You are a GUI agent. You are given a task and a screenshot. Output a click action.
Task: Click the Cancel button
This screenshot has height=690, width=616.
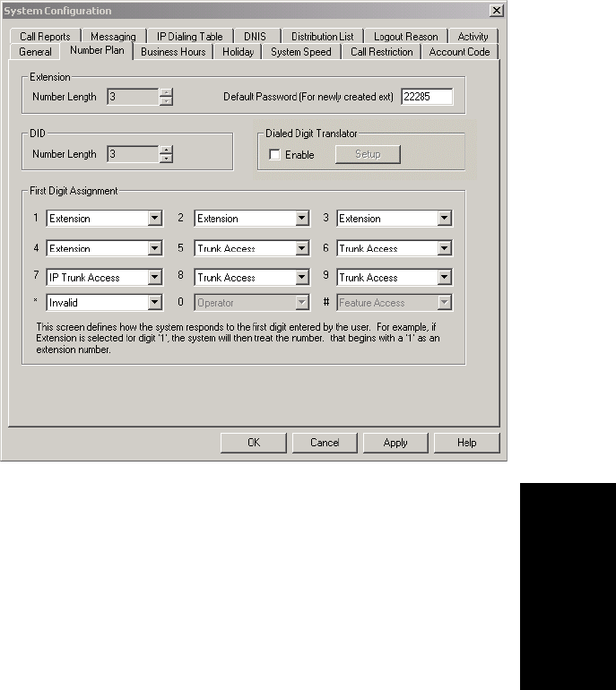(x=325, y=443)
